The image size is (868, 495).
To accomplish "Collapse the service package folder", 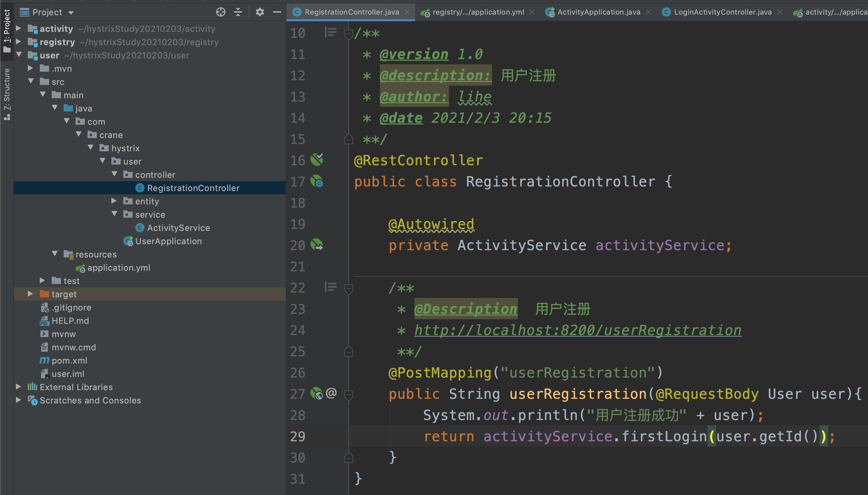I will 114,214.
